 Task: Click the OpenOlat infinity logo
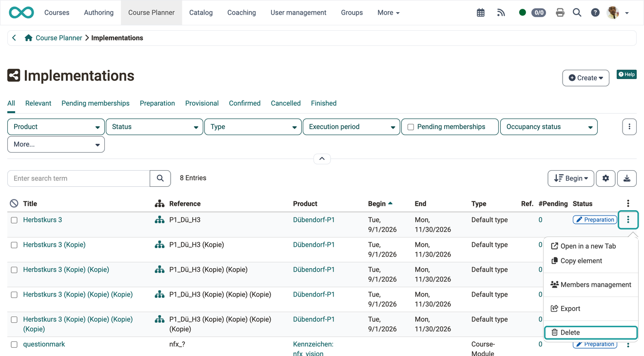pyautogui.click(x=21, y=13)
